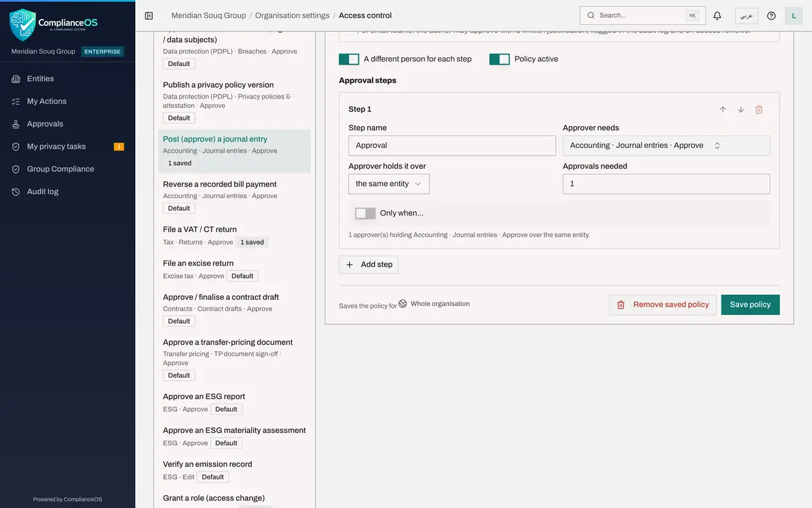Open the help question-mark icon

(771, 15)
